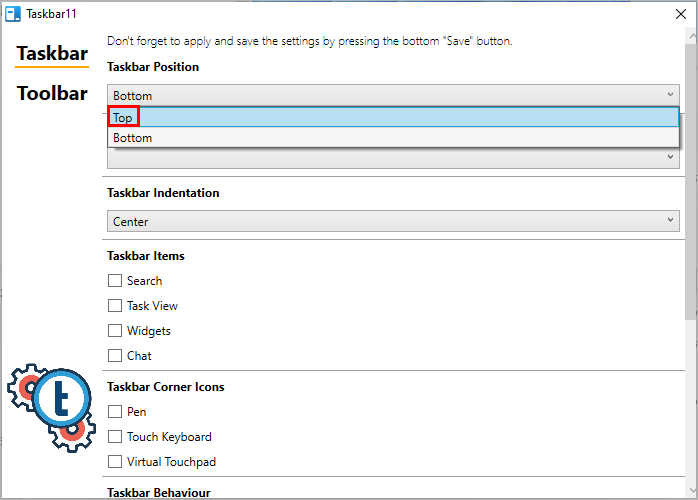The width and height of the screenshot is (698, 500).
Task: Click the scrollbar up arrow
Action: pyautogui.click(x=692, y=36)
